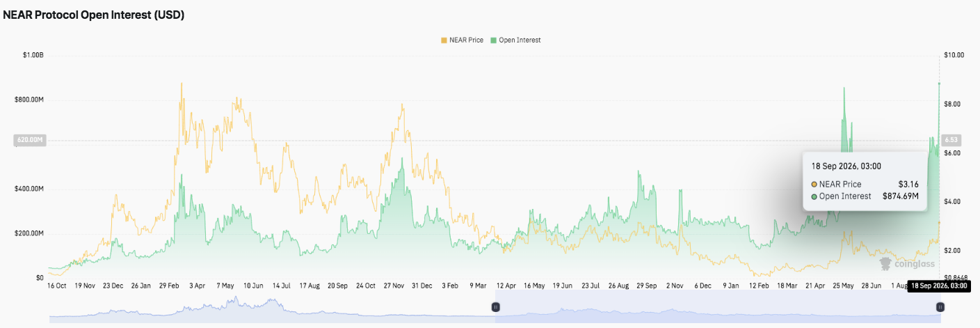
Task: Click the 9 Mar x-axis date
Action: 478,286
